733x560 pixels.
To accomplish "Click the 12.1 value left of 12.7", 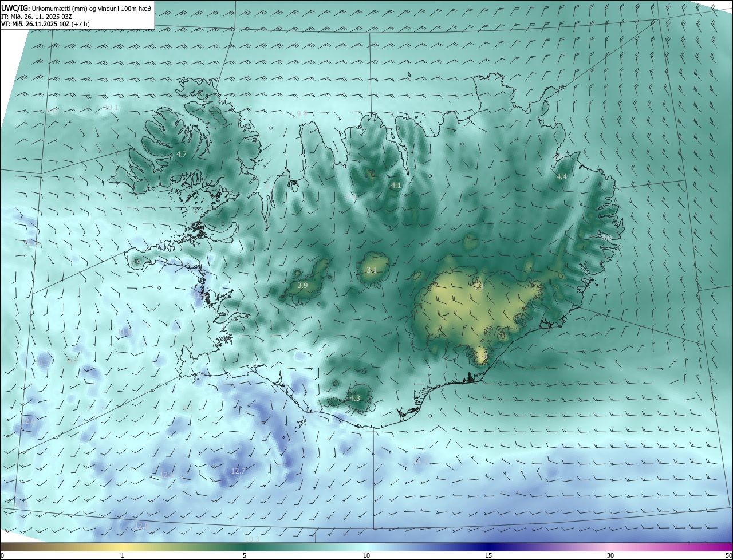I will point(166,475).
